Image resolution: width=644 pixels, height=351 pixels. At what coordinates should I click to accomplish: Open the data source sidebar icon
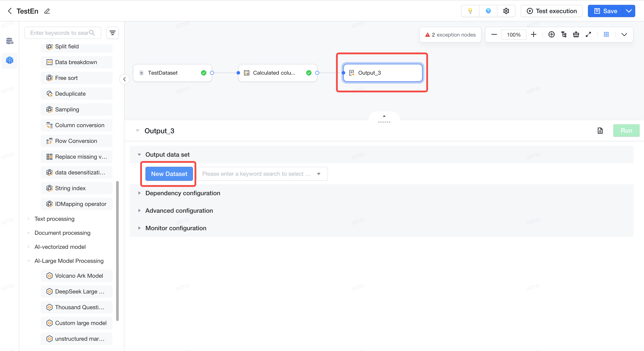pos(9,41)
